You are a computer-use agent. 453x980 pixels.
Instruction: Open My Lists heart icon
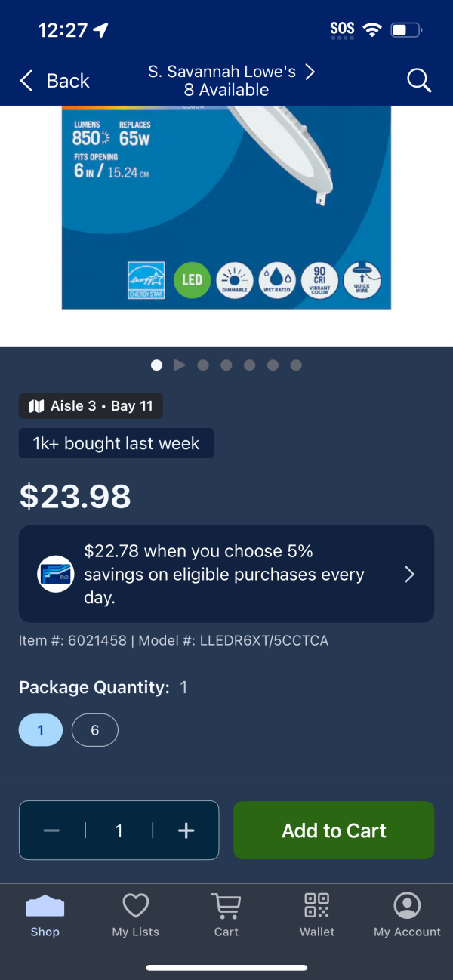pyautogui.click(x=136, y=905)
